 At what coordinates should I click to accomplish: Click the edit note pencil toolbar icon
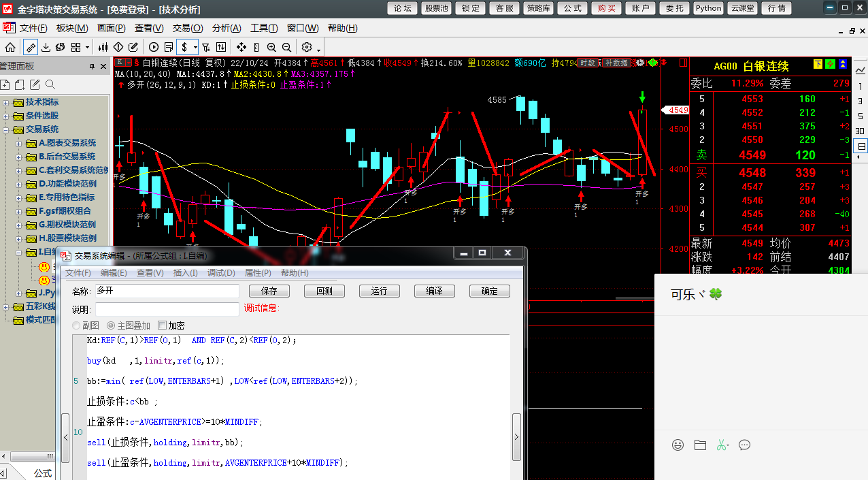(x=133, y=47)
